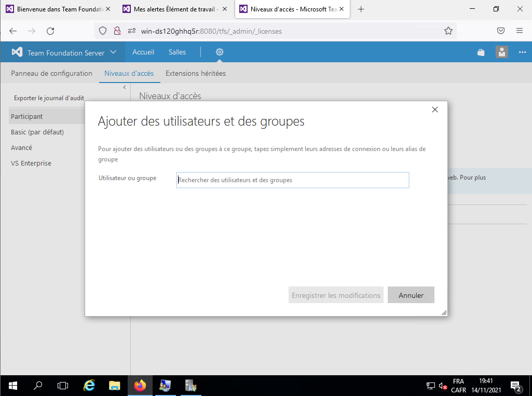Focus the user or group search field
Viewport: 532px width, 396px height.
pyautogui.click(x=293, y=180)
